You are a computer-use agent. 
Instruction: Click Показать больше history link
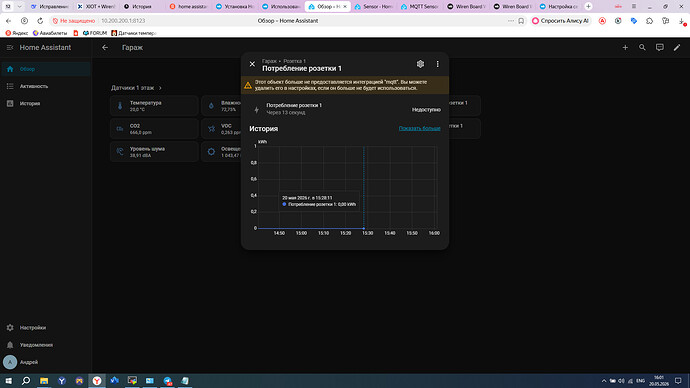coord(419,128)
